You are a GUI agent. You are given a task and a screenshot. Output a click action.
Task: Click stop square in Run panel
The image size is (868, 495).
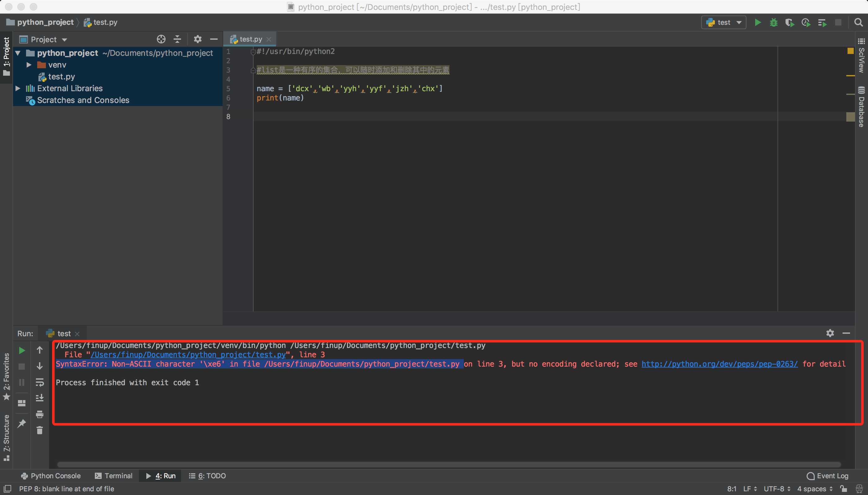(22, 367)
